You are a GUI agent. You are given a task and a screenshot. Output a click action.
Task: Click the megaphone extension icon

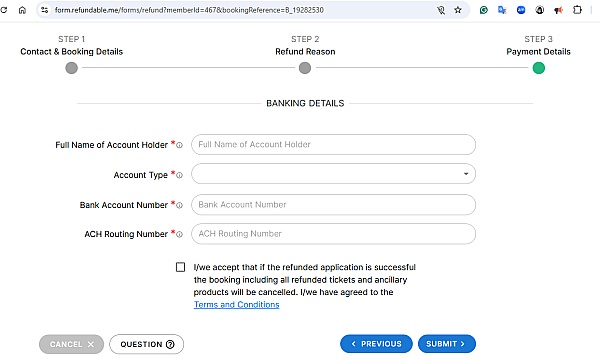(x=558, y=10)
